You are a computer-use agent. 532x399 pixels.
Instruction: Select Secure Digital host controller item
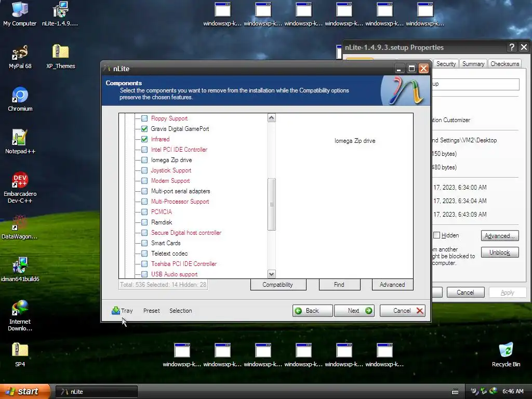(x=186, y=233)
